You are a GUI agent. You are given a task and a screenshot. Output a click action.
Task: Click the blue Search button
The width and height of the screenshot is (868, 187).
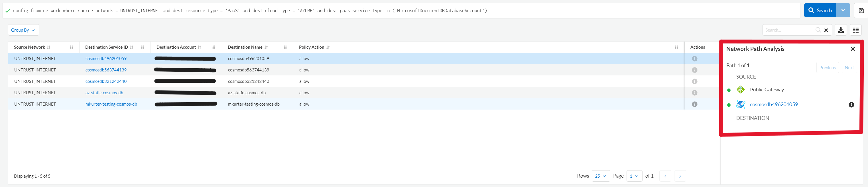click(x=820, y=11)
